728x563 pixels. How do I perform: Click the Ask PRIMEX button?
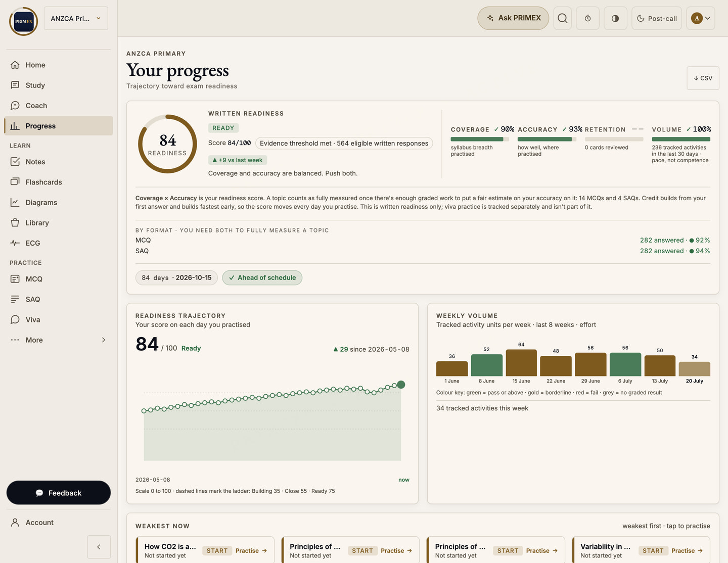(513, 18)
